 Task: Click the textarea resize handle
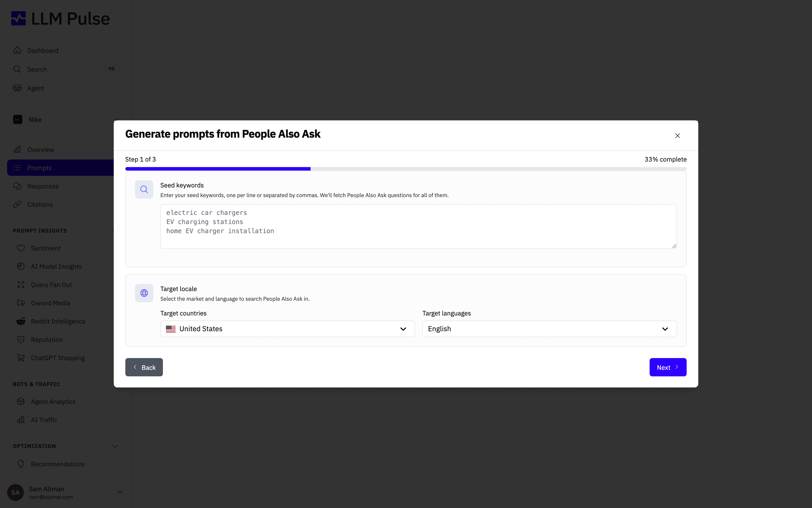click(x=674, y=246)
